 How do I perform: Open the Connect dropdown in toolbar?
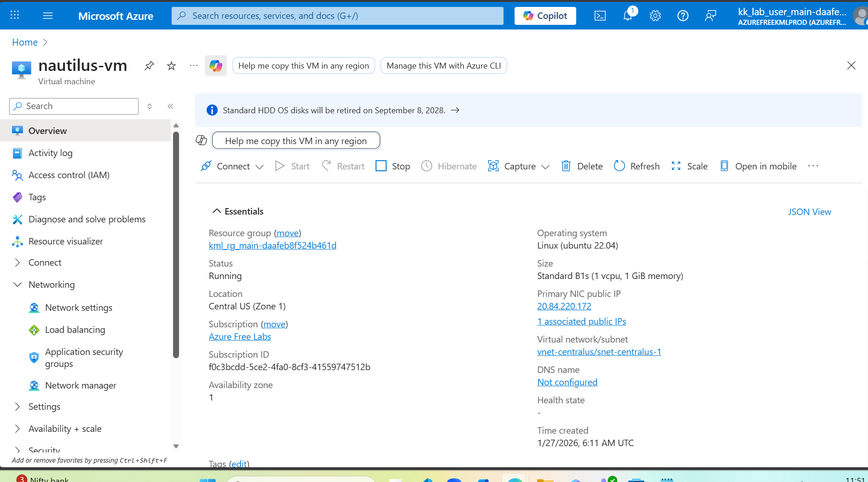pos(232,166)
